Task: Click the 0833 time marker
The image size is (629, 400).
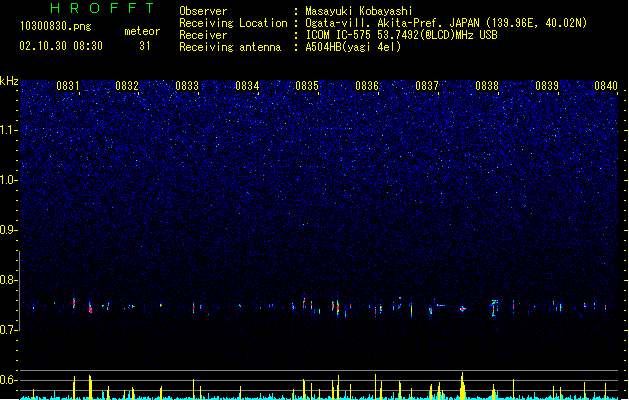Action: [187, 86]
